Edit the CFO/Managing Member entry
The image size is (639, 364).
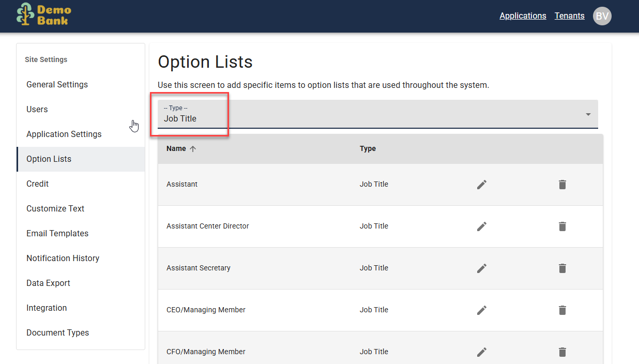[x=482, y=352]
